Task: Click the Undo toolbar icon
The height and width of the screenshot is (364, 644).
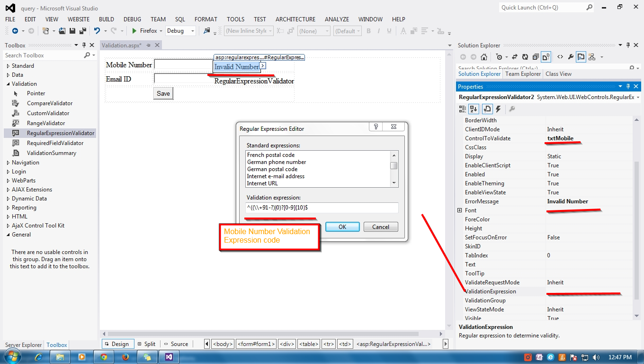Action: tap(97, 31)
